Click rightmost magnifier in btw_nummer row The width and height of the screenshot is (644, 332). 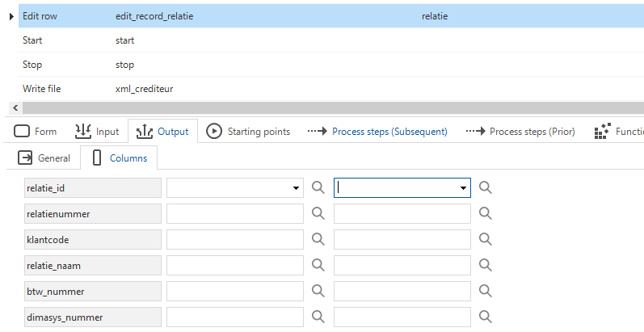click(x=485, y=292)
